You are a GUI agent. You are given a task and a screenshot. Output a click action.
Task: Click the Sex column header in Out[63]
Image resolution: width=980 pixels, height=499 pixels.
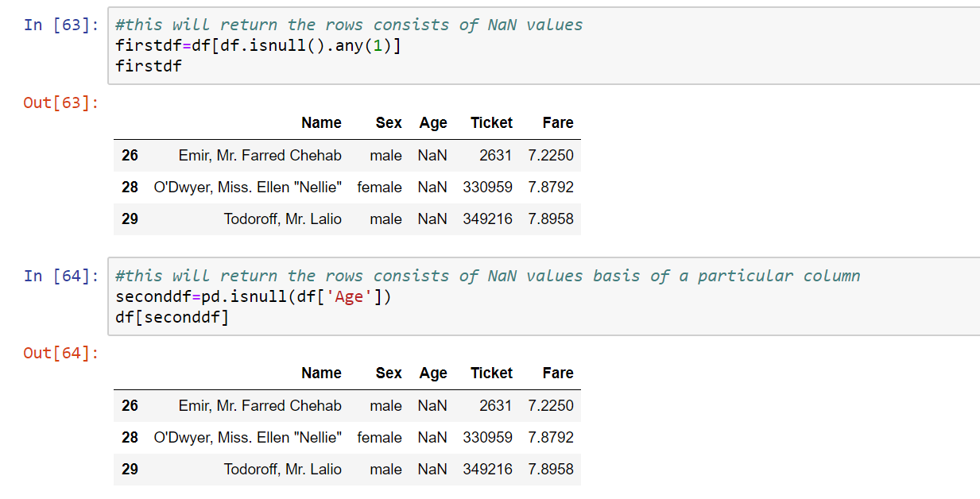click(388, 122)
